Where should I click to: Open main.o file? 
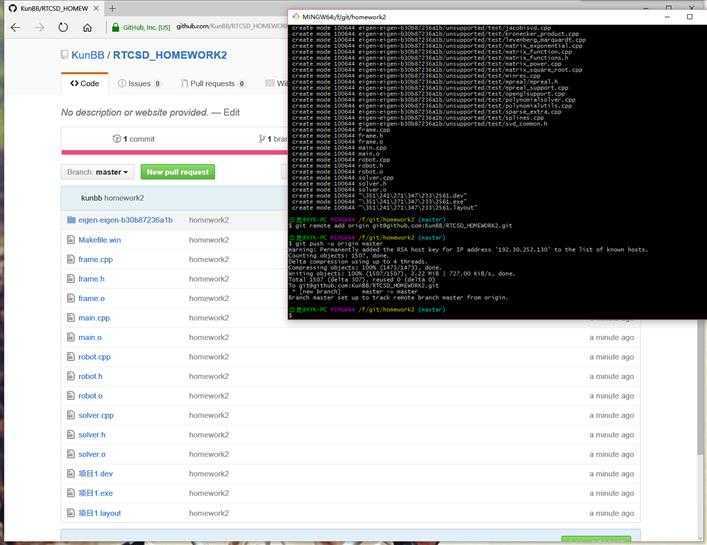pos(90,337)
